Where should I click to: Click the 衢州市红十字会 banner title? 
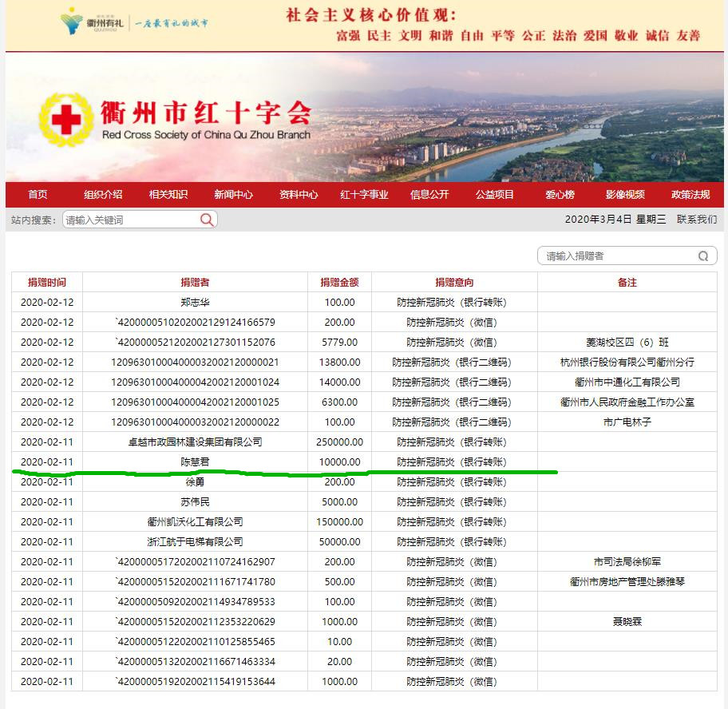pyautogui.click(x=205, y=113)
